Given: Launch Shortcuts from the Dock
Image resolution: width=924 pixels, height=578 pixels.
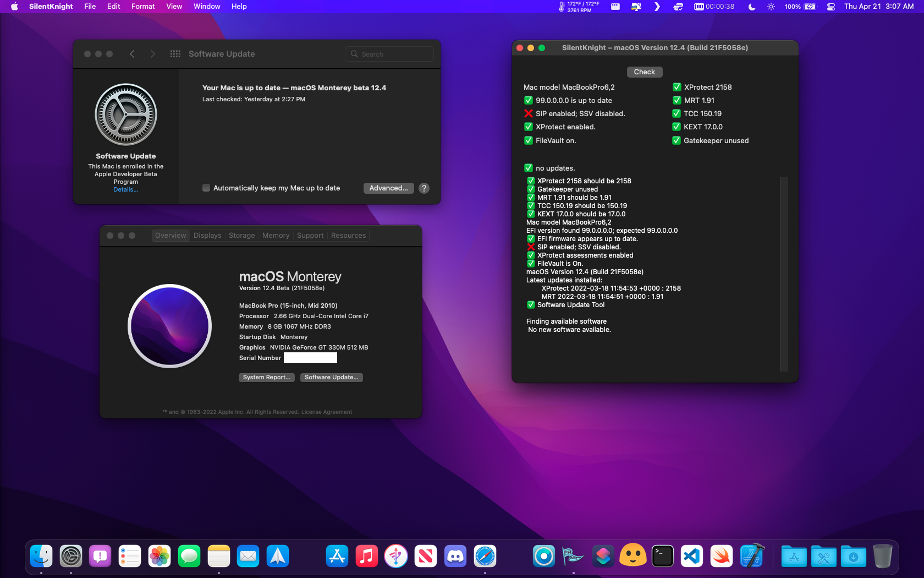Looking at the screenshot, I should point(603,556).
